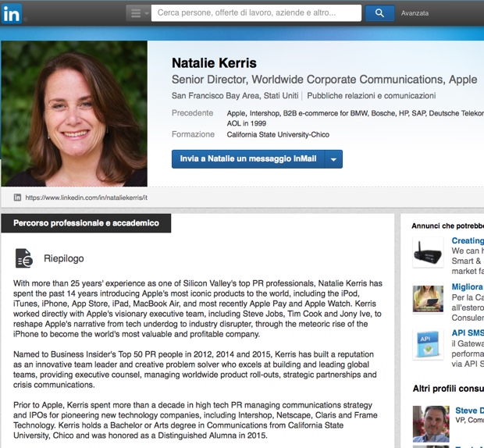Click 'Pubbliche relazioni e comunicazioni' industry text

pos(371,96)
